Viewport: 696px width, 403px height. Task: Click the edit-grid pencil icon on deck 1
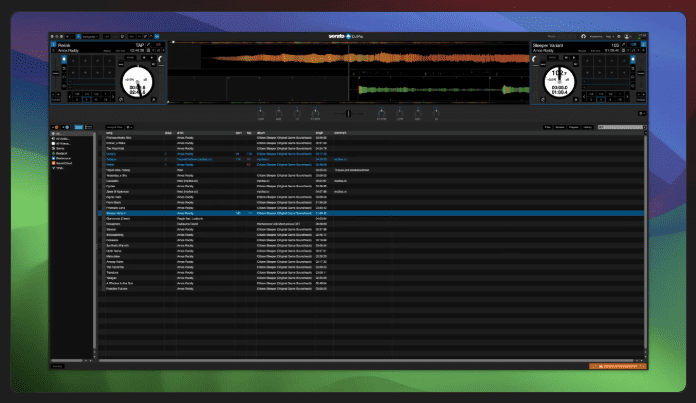tap(148, 44)
